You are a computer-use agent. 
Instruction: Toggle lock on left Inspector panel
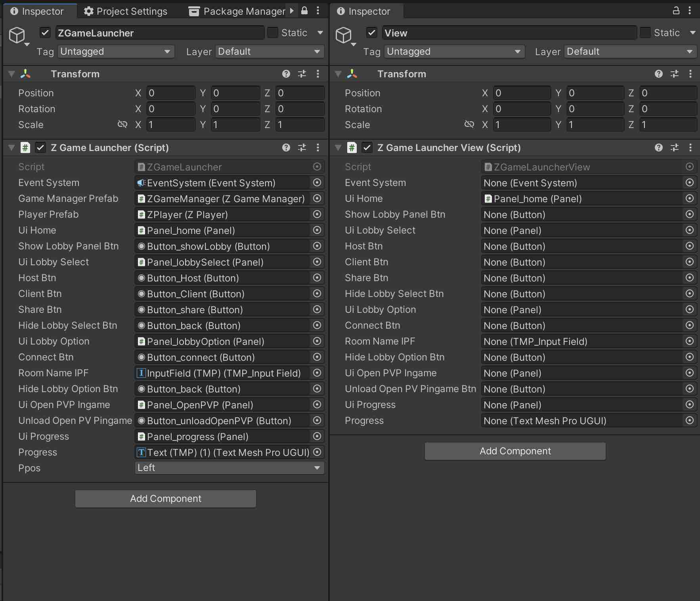304,11
